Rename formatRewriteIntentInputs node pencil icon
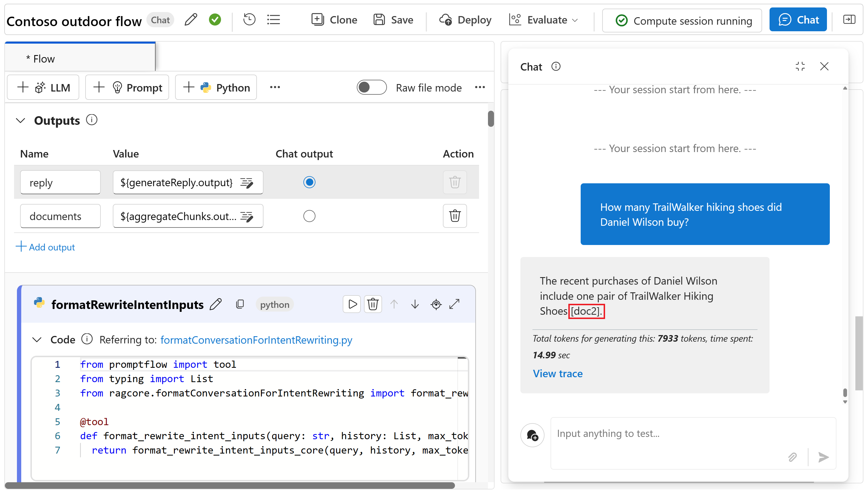This screenshot has height=494, width=868. [x=216, y=304]
